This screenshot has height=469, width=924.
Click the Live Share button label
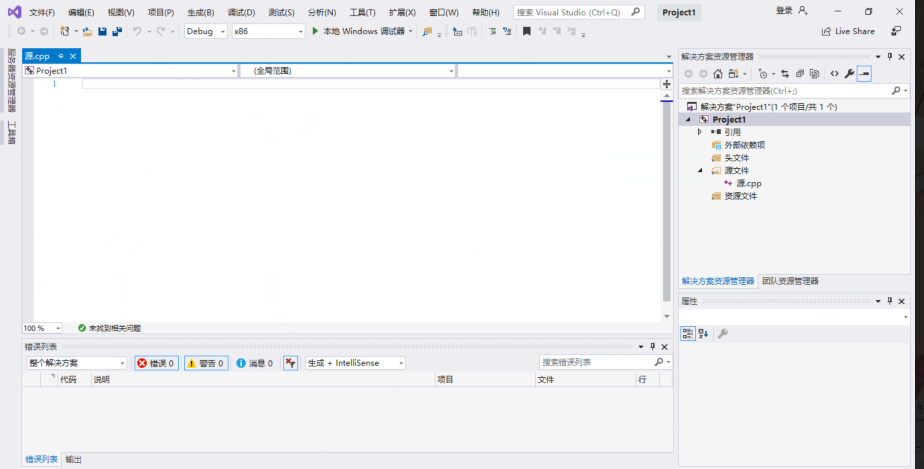coord(854,31)
